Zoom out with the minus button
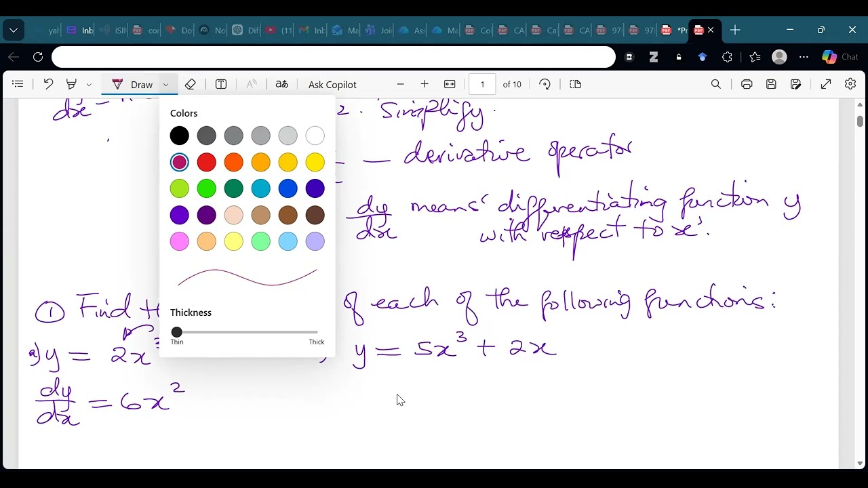Screen dimensions: 868x488 pos(401,84)
